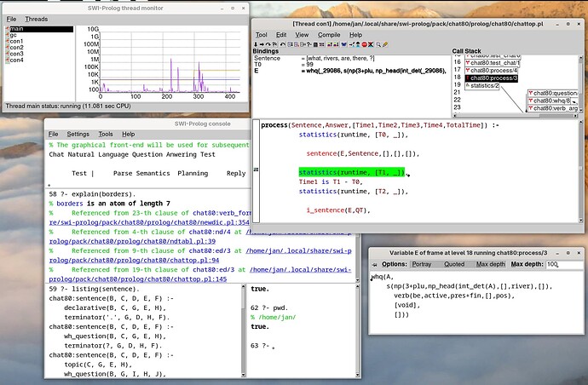Open Settings menu in SWI-Prolog console

78,135
